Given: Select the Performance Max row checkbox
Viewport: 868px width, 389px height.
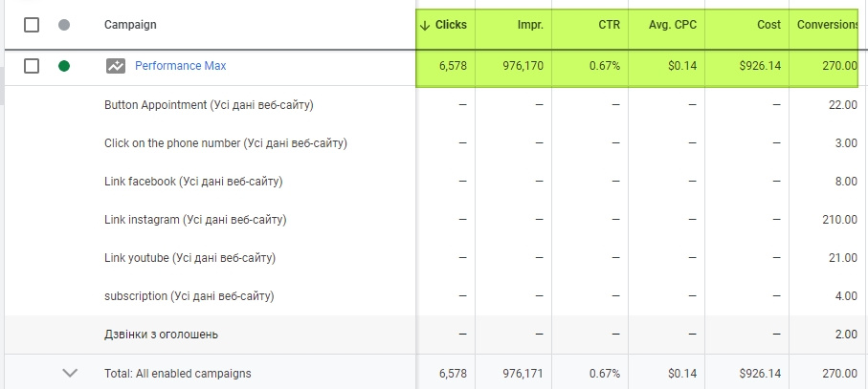Looking at the screenshot, I should click(32, 66).
